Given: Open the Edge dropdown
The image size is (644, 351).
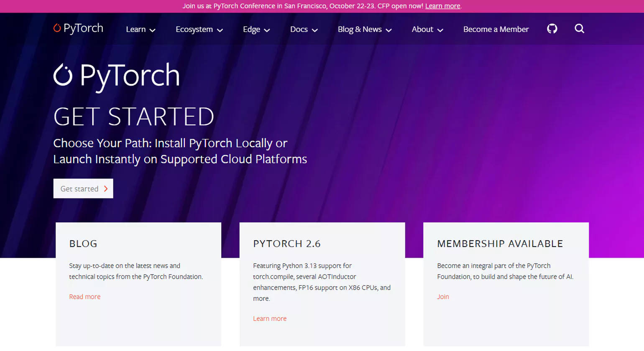Looking at the screenshot, I should tap(256, 29).
